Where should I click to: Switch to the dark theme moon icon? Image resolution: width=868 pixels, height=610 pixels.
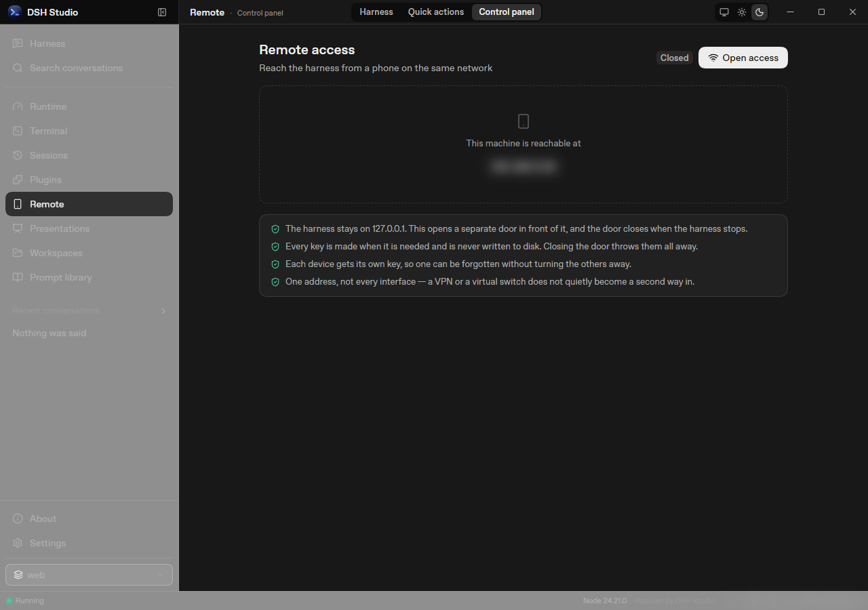pyautogui.click(x=759, y=12)
